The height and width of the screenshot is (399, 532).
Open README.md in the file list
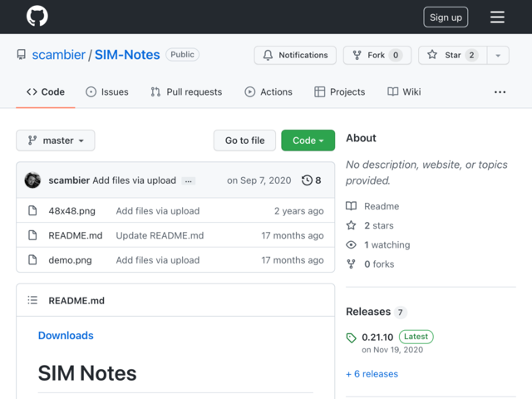coord(76,235)
